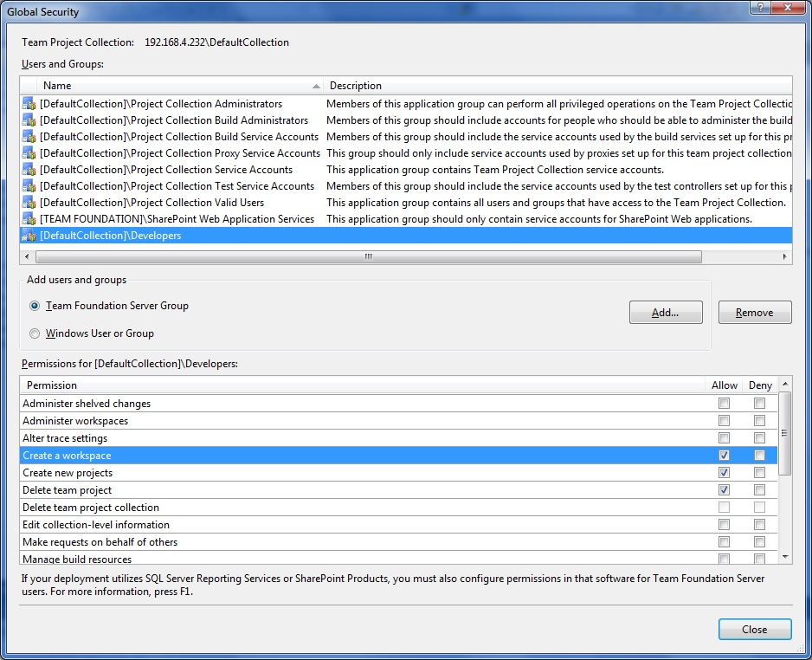Uncheck Allow for Create a workspace
Image resolution: width=812 pixels, height=660 pixels.
point(724,456)
